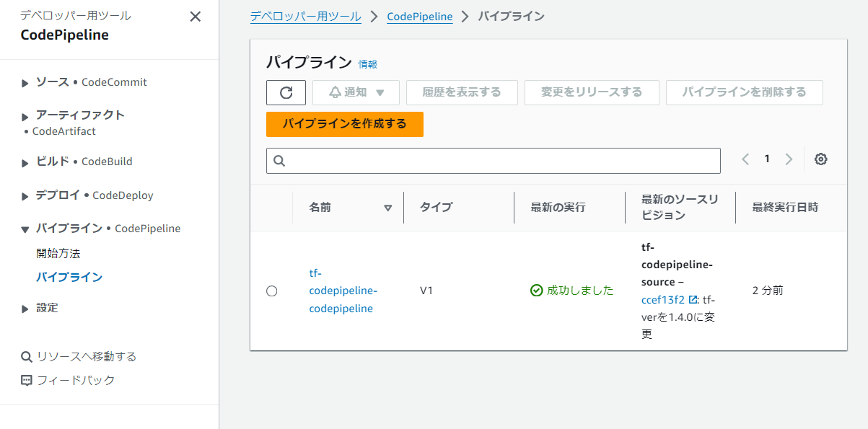Image resolution: width=868 pixels, height=429 pixels.
Task: Click パイプラインを作成する orange button
Action: 345,124
